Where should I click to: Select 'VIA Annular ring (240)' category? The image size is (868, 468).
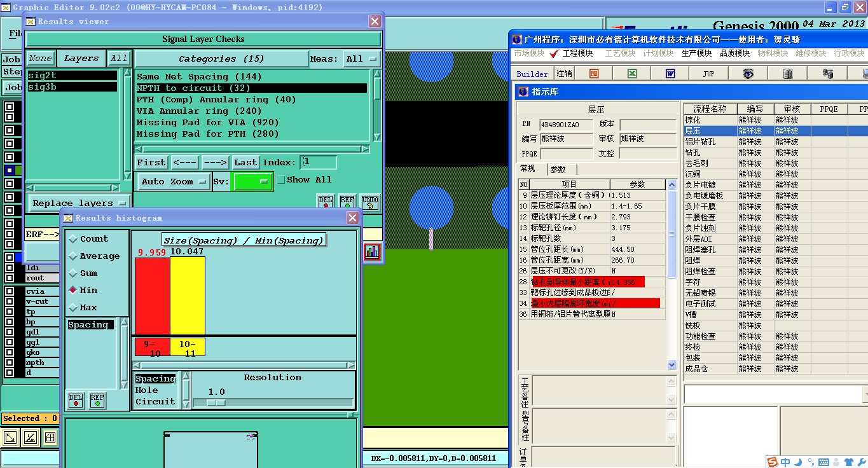[x=252, y=111]
